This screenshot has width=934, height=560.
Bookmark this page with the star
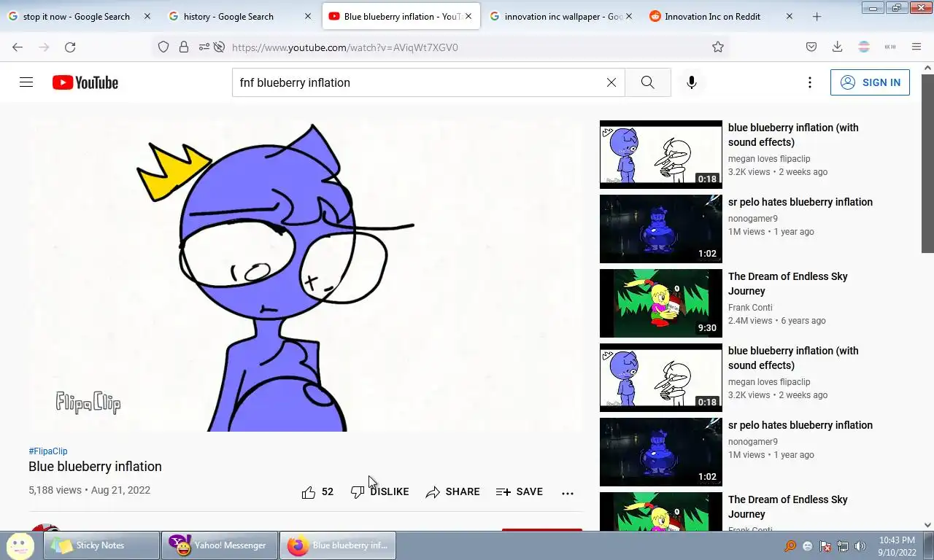point(718,47)
